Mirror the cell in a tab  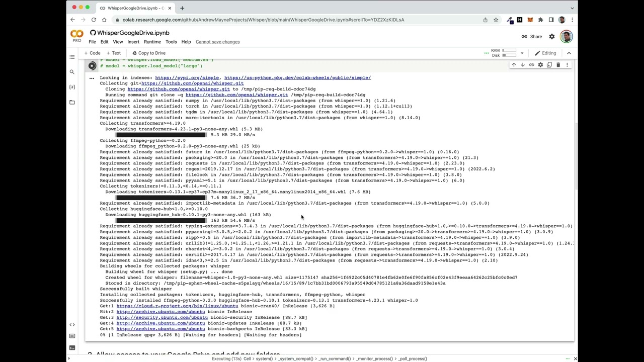pos(549,65)
